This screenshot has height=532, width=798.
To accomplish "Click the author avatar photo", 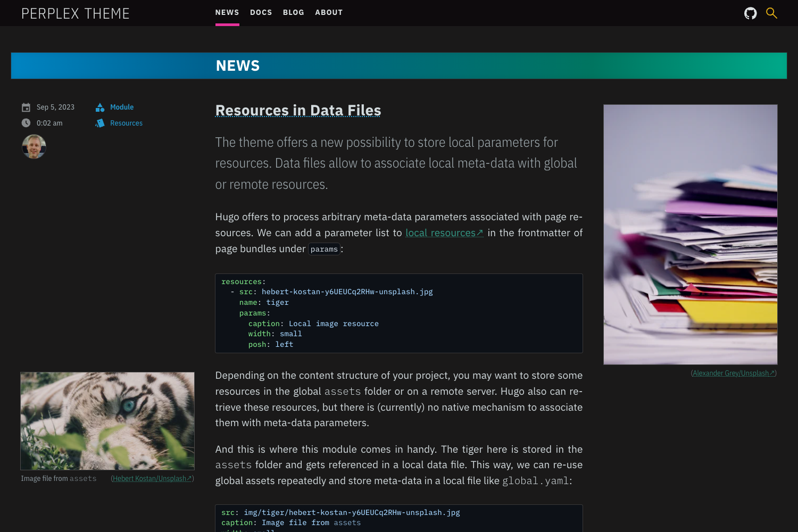I will click(34, 146).
